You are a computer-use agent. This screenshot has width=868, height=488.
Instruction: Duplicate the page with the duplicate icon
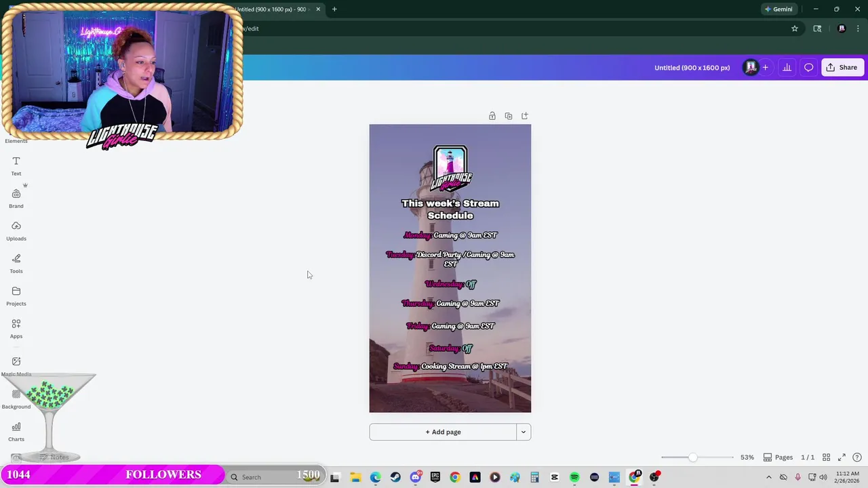tap(509, 116)
